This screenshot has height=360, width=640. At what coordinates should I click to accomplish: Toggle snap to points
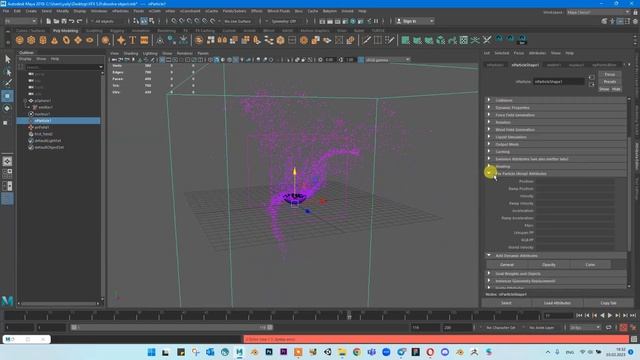click(x=190, y=21)
